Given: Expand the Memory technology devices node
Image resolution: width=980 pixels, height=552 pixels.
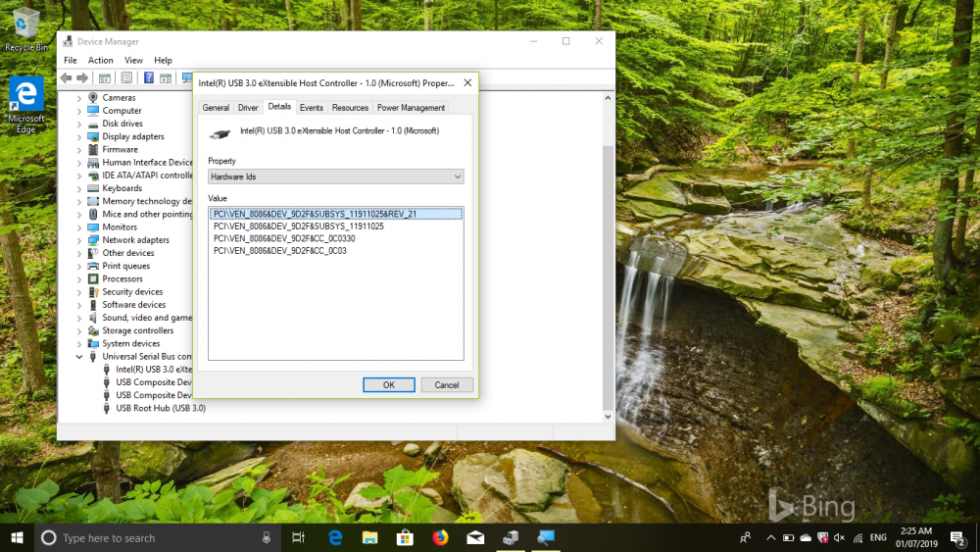Looking at the screenshot, I should [x=79, y=201].
